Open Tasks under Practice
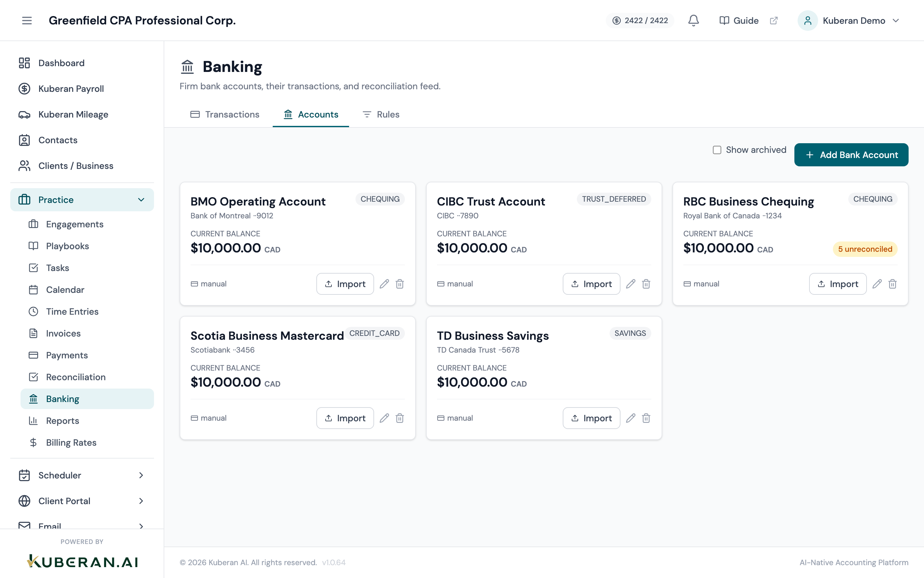The image size is (924, 578). (x=87, y=267)
